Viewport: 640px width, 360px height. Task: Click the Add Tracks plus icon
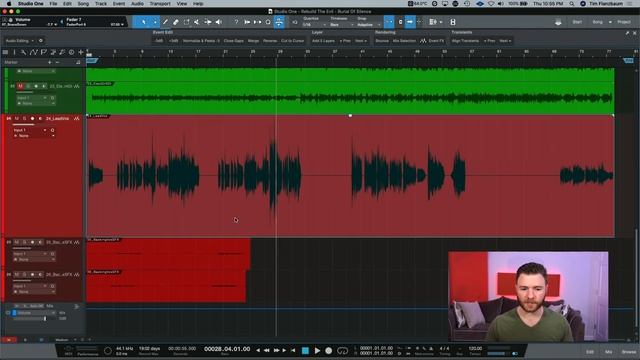(81, 52)
